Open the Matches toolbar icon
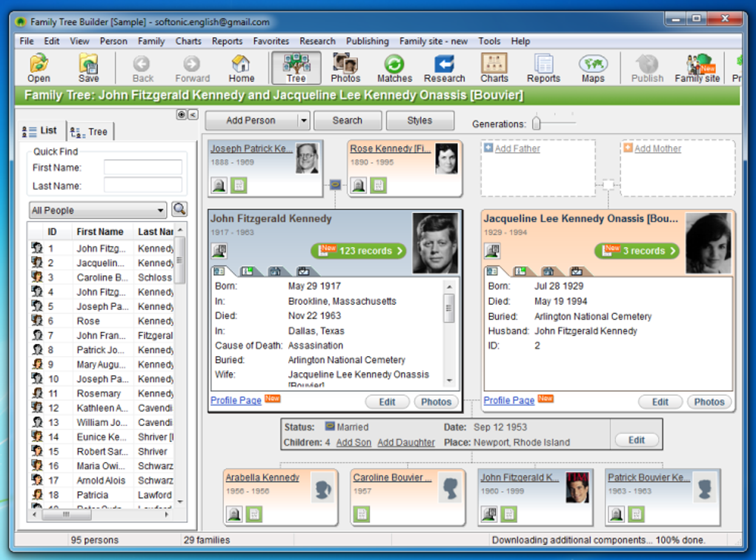 pos(394,68)
